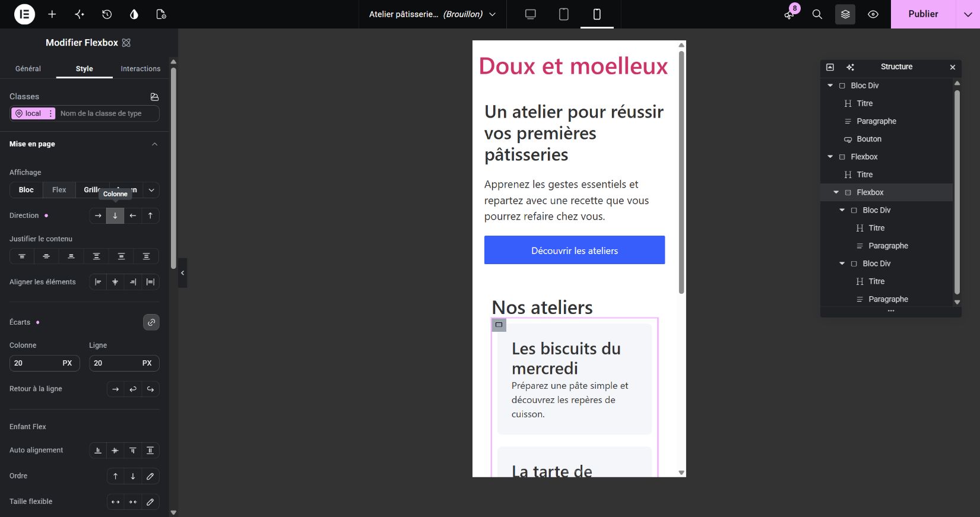This screenshot has width=980, height=517.
Task: Click the Colonne gap input field
Action: click(x=45, y=363)
